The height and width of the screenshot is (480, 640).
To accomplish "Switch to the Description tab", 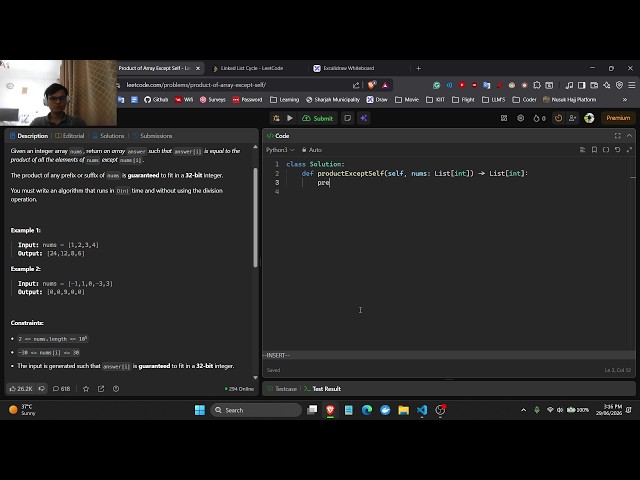I will click(29, 136).
